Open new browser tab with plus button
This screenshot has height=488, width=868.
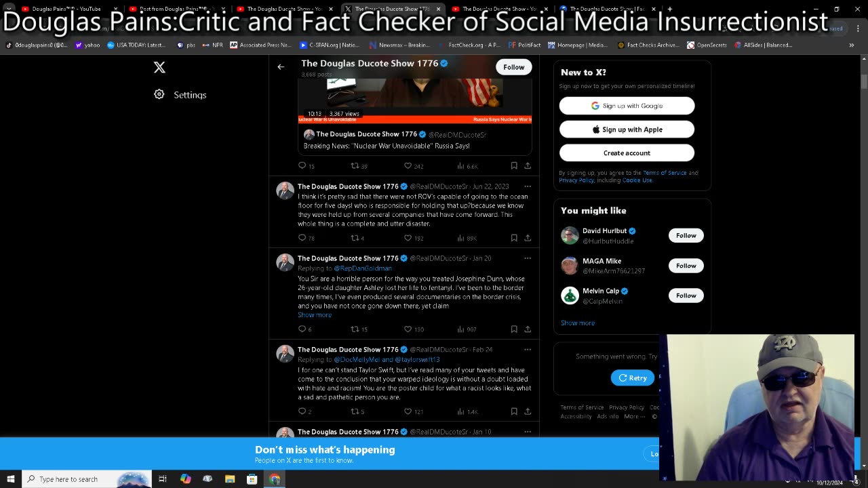pos(669,9)
